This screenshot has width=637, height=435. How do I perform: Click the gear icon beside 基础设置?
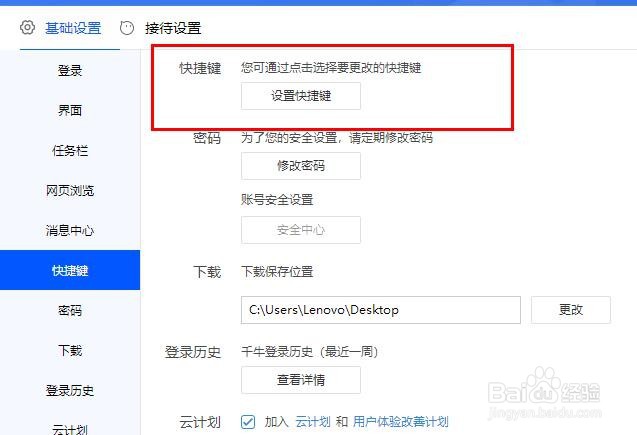27,28
